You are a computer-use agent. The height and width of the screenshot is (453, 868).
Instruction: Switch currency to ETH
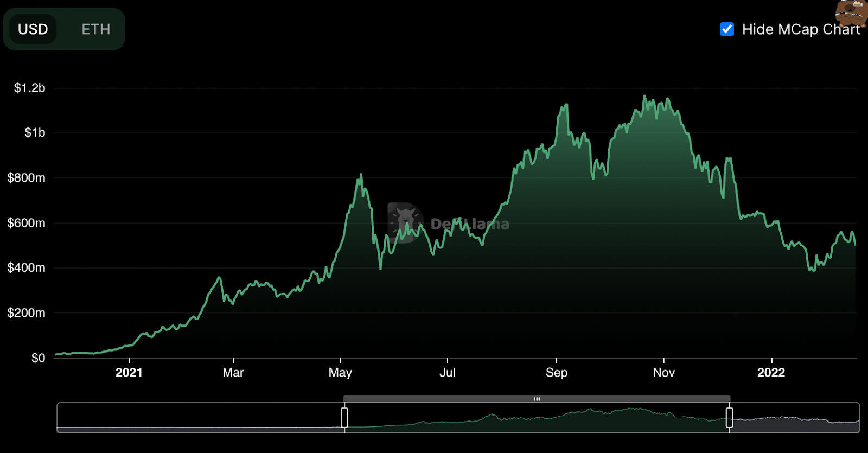point(96,29)
